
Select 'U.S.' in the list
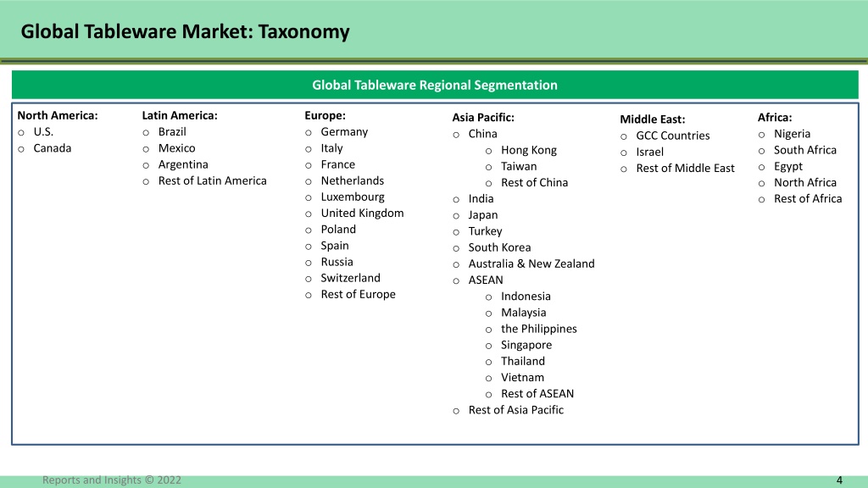[x=43, y=131]
